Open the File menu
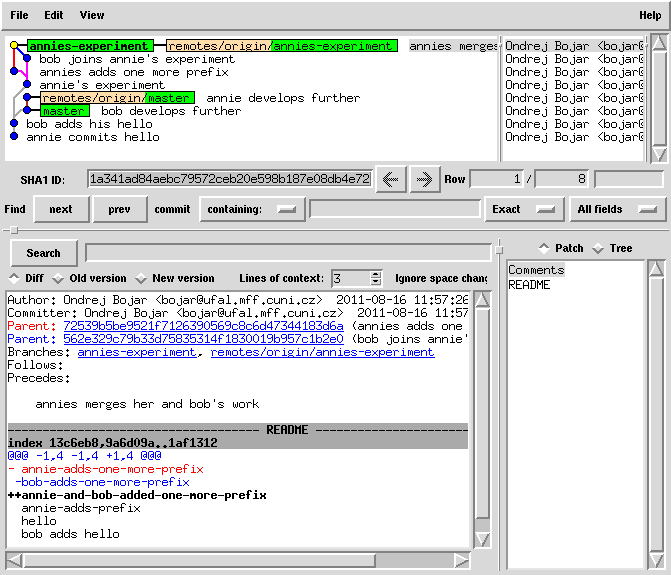This screenshot has width=671, height=575. coord(19,15)
